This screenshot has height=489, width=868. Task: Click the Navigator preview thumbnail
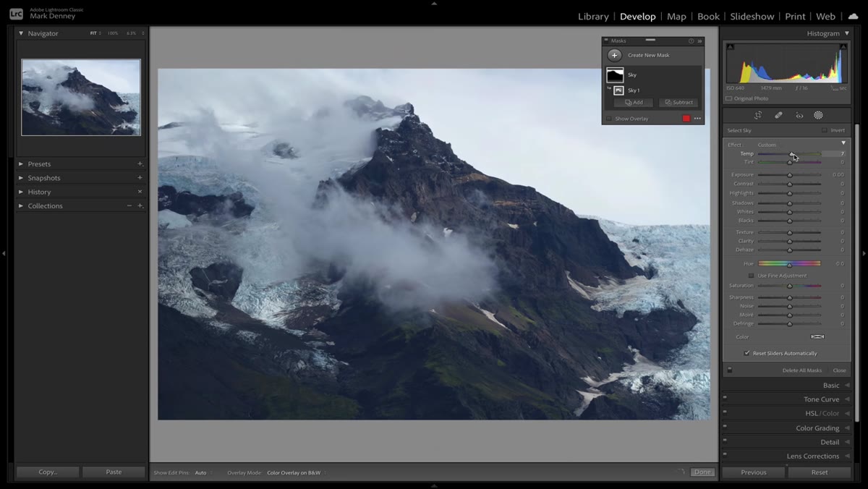pyautogui.click(x=81, y=97)
